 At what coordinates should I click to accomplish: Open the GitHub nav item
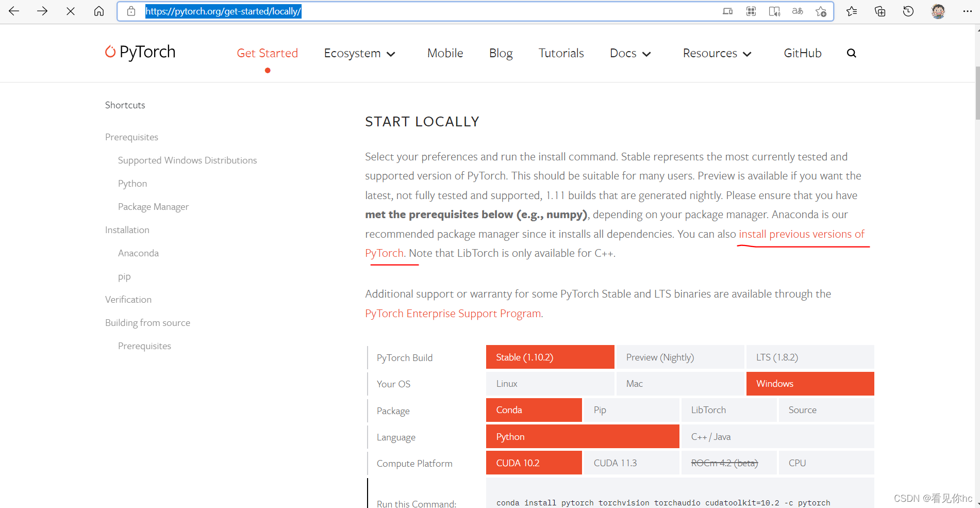[803, 53]
